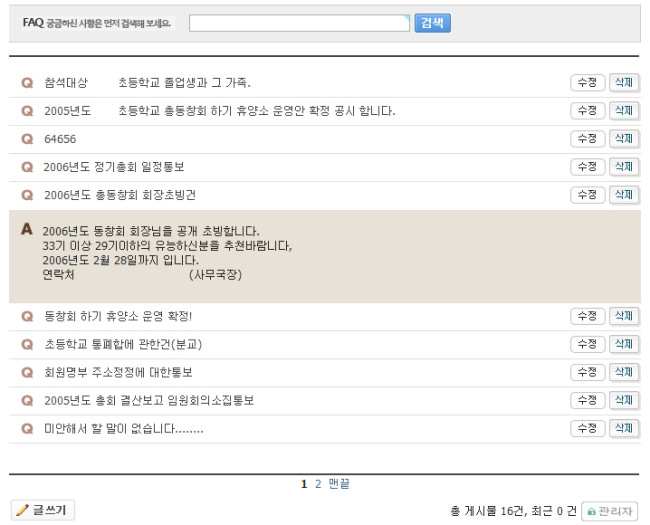650x525 pixels.
Task: Click the Q icon for 동창회 하기 휴양소 운영 확정
Action: coord(27,316)
